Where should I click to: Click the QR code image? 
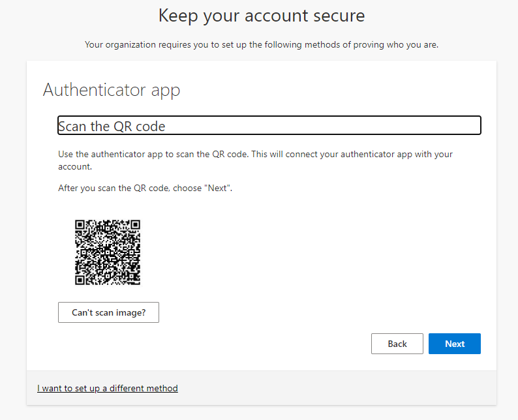[x=108, y=252]
